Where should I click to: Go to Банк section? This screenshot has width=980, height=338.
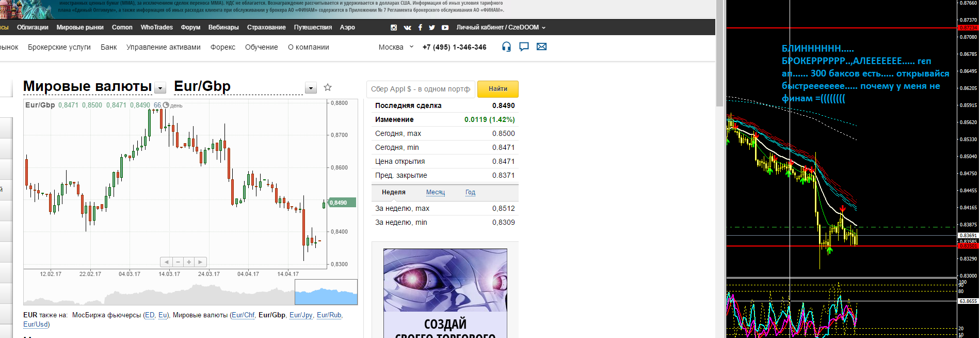(x=109, y=47)
